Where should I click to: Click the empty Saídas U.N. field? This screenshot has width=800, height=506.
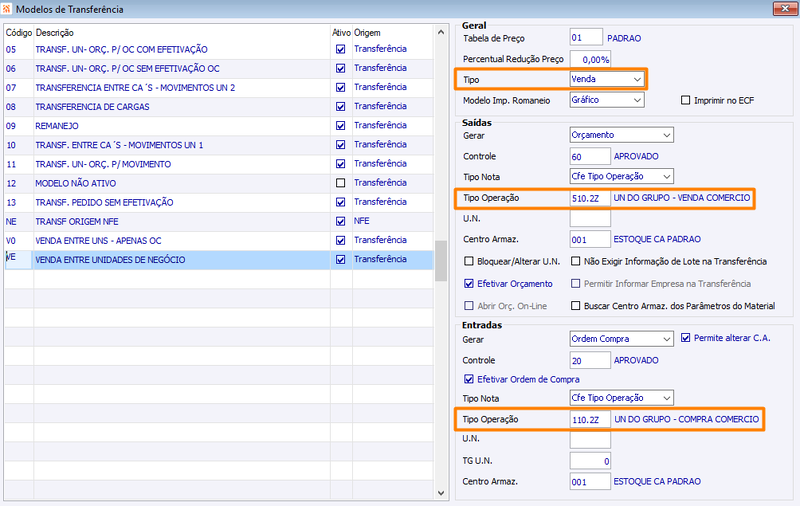[590, 218]
